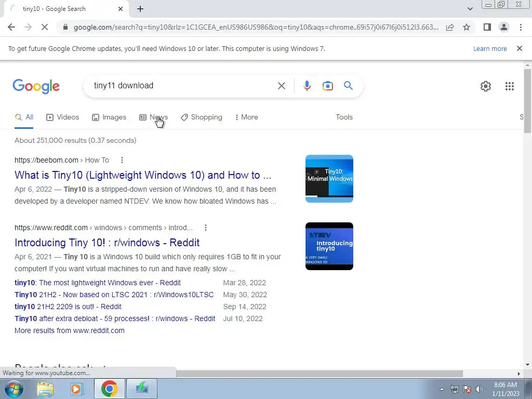
Task: Go back to the previous page
Action: (x=11, y=27)
